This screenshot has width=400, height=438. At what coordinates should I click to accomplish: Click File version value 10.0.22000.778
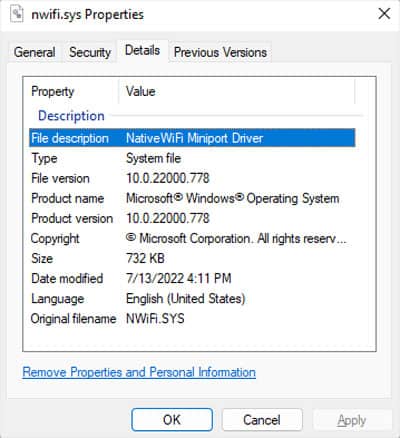(x=168, y=178)
